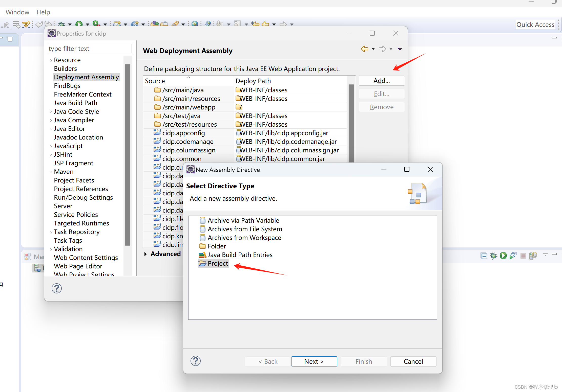Viewport: 562px width, 392px height.
Task: Open the Window menu
Action: click(x=17, y=12)
